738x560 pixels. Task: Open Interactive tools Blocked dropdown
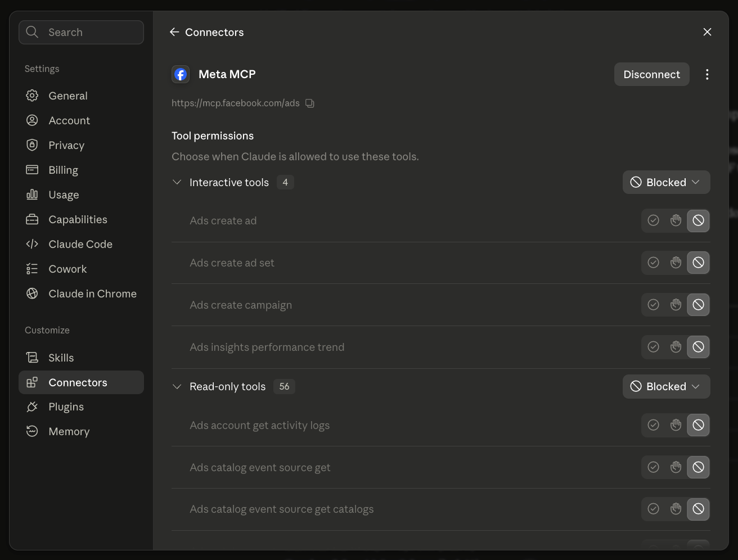pos(666,182)
